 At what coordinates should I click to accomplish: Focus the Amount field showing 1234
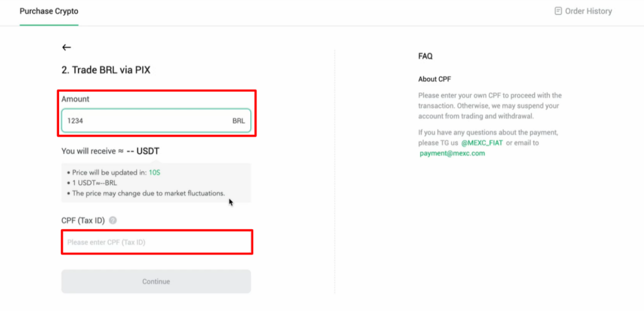(156, 121)
